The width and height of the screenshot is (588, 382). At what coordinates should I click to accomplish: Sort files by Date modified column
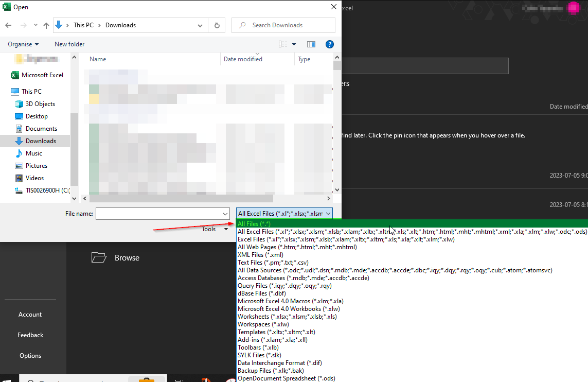[243, 59]
